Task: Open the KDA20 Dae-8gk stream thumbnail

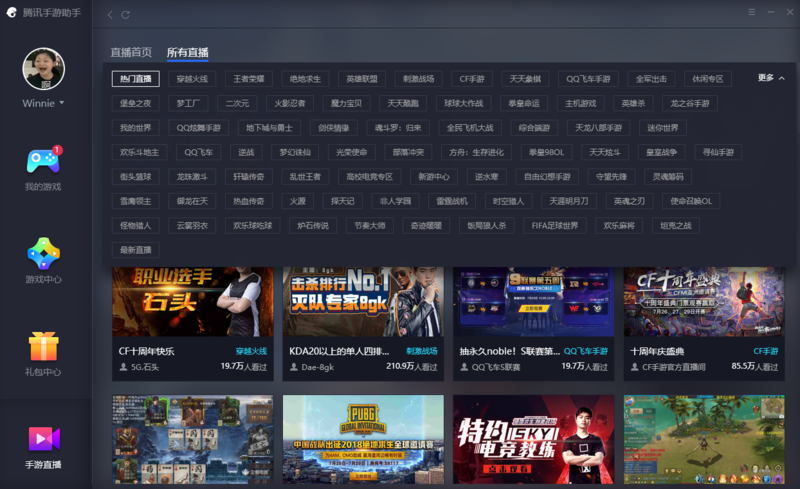Action: (x=363, y=302)
